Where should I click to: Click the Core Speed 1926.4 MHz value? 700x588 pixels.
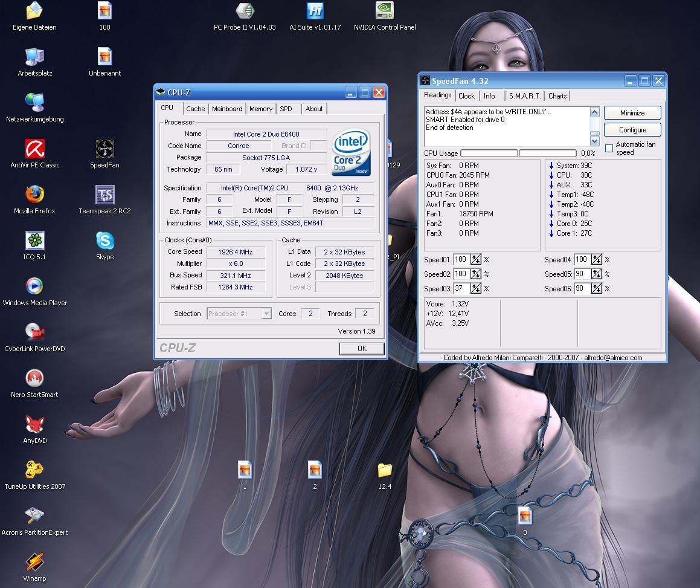pos(236,252)
